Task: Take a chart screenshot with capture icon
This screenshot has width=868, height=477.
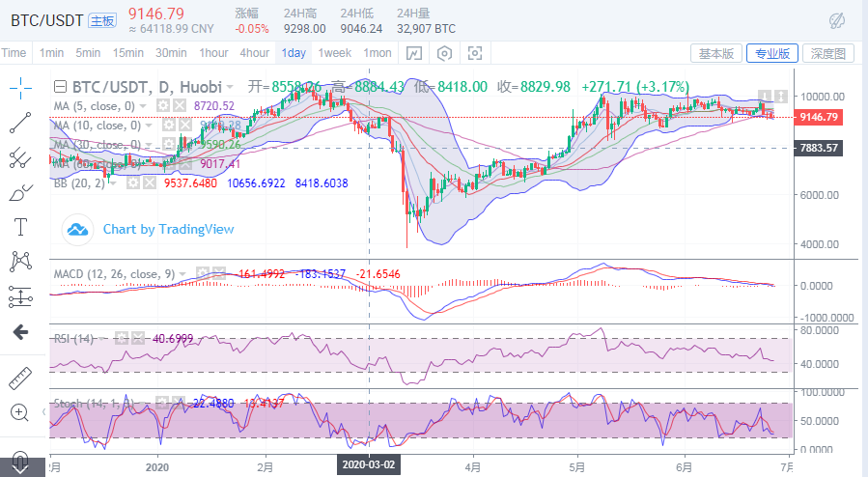Action: (474, 53)
